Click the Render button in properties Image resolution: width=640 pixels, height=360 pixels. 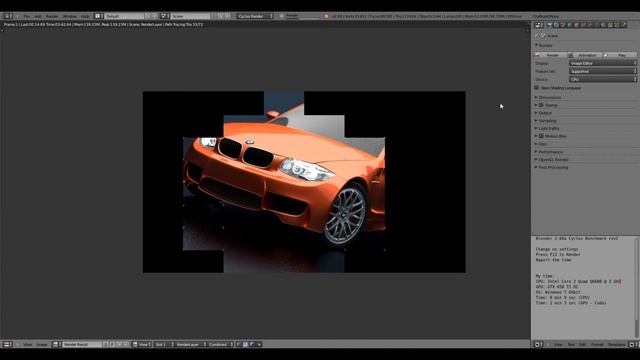click(550, 55)
